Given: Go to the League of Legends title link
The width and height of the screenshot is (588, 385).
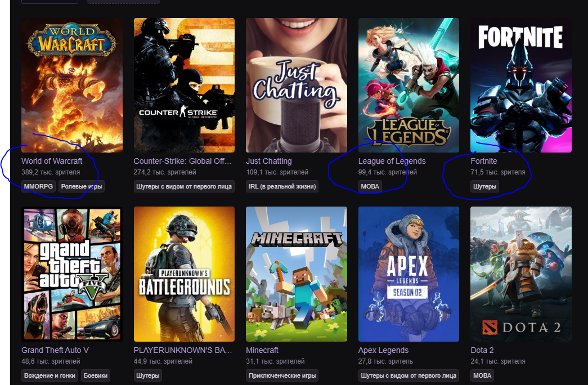Looking at the screenshot, I should click(392, 161).
